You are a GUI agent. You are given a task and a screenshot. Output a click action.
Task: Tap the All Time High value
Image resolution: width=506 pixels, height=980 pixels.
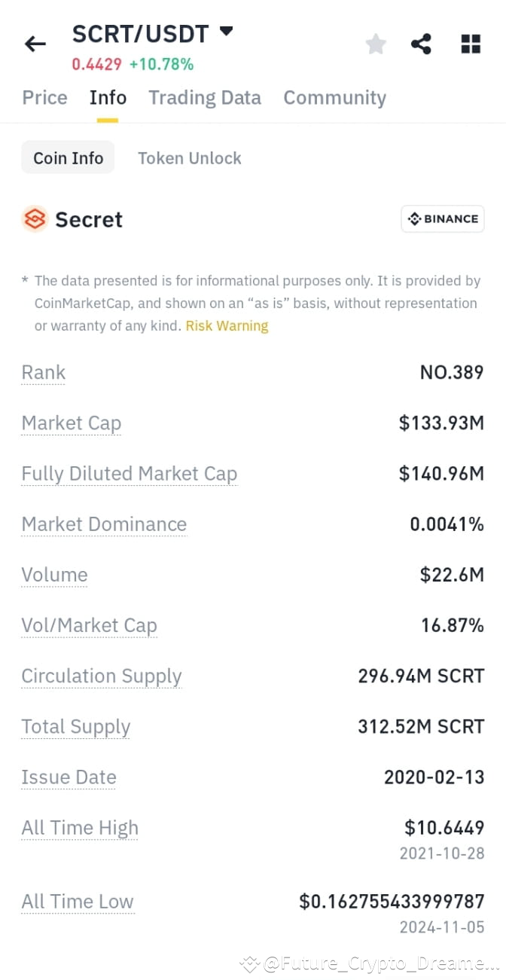point(444,827)
